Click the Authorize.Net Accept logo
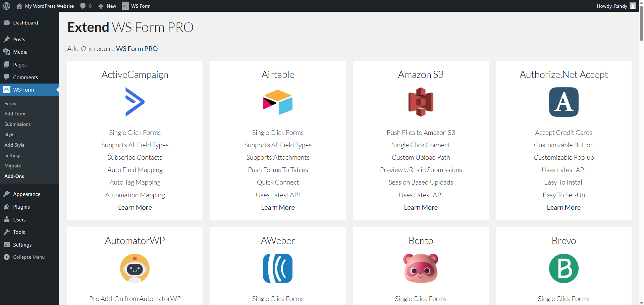Viewport: 644px width, 305px height. [x=563, y=102]
